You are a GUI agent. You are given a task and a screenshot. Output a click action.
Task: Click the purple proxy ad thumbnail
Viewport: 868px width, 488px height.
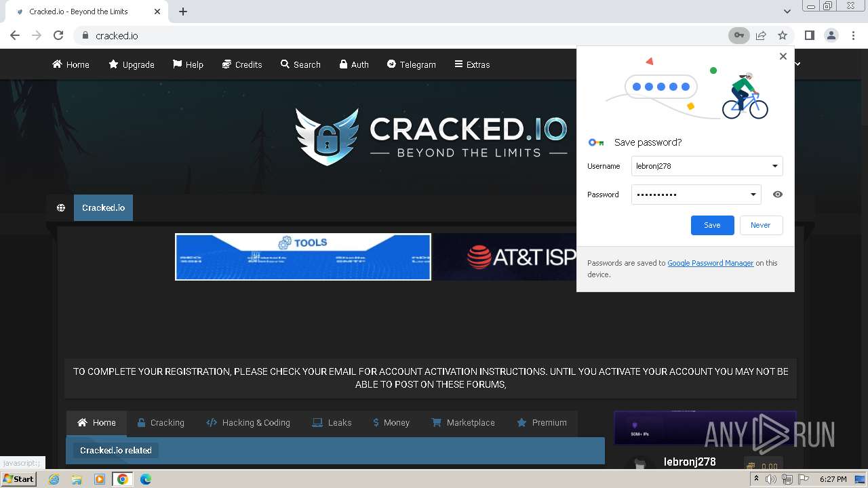pyautogui.click(x=705, y=428)
